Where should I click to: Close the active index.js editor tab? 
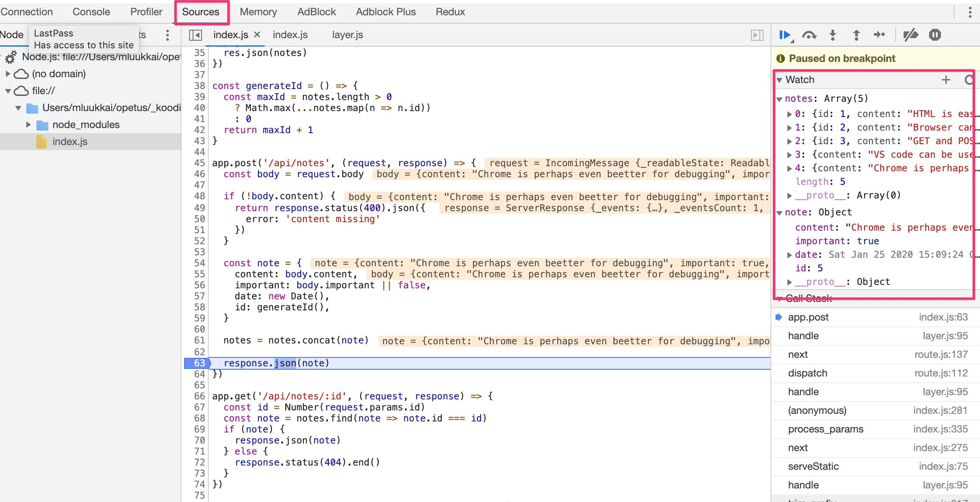257,35
